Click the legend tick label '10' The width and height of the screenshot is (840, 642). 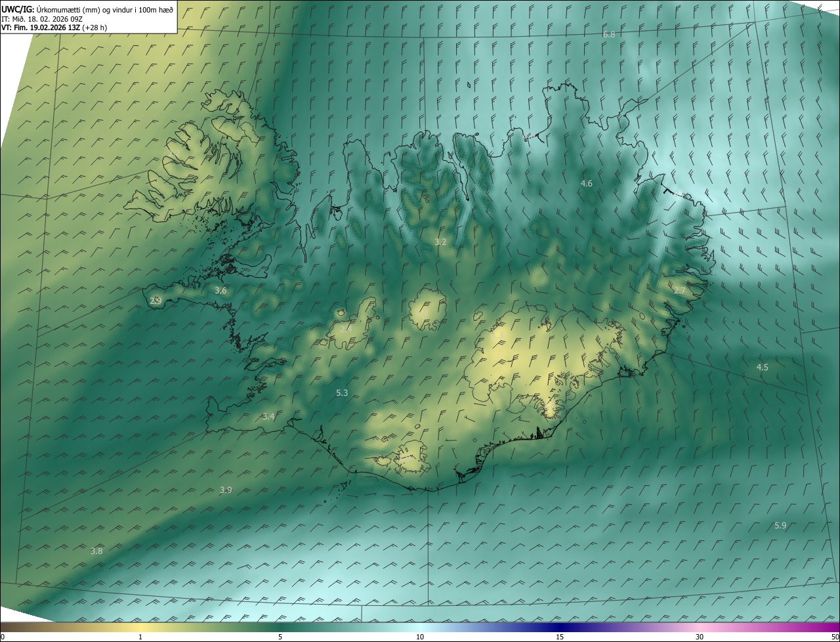point(420,637)
